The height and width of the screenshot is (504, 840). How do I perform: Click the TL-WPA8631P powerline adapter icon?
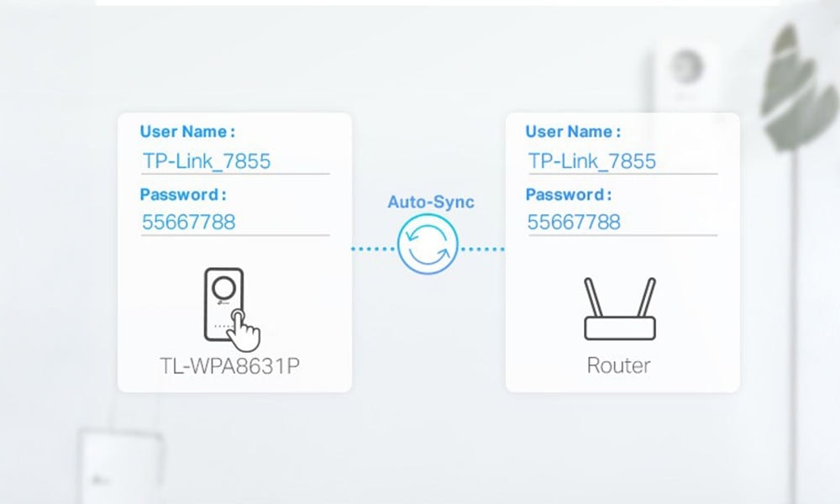point(225,307)
